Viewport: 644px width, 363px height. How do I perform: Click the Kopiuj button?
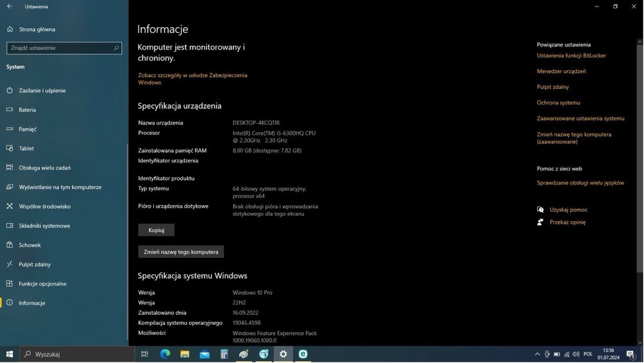click(x=156, y=230)
